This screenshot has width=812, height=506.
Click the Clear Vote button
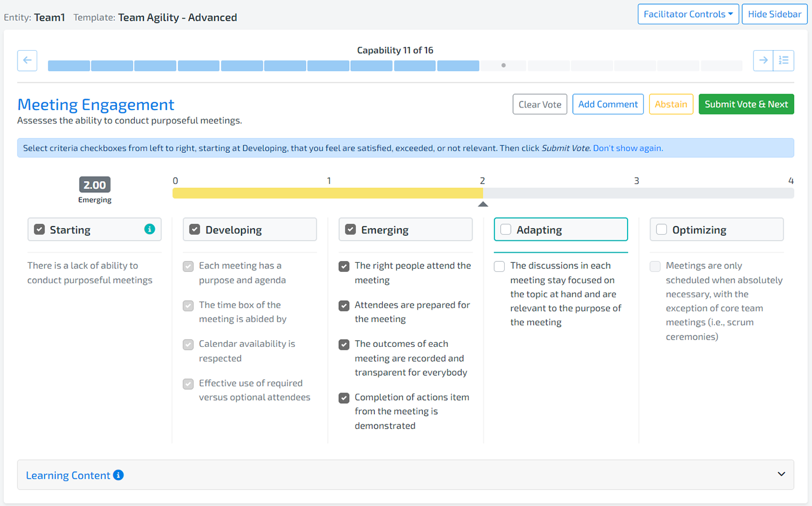pos(540,104)
